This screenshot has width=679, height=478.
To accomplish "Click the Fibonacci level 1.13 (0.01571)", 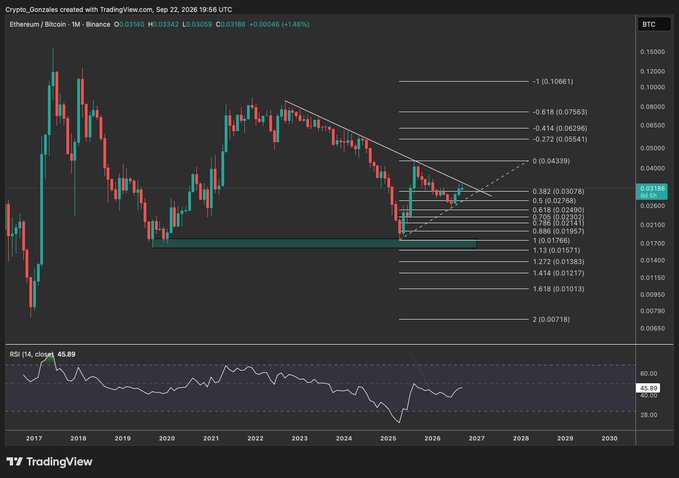I will 556,250.
